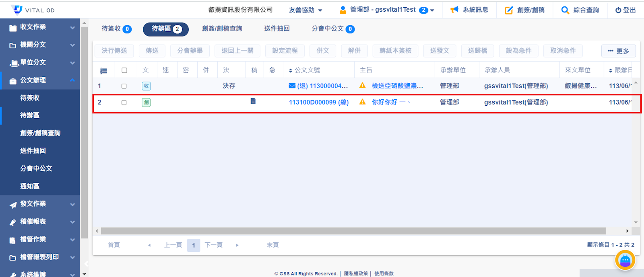Click the chatbot assistant icon
Screen dimensions: 644x277
pos(625,261)
